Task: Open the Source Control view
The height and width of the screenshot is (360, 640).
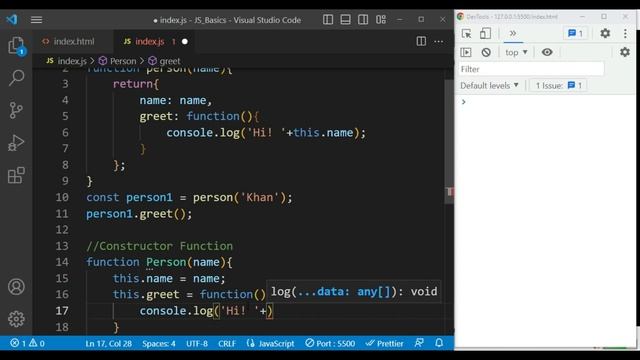Action: tap(16, 110)
